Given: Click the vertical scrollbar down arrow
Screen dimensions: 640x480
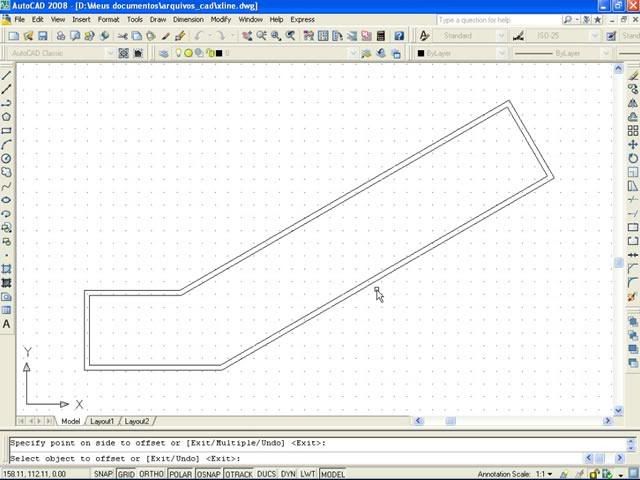Looking at the screenshot, I should coord(618,410).
